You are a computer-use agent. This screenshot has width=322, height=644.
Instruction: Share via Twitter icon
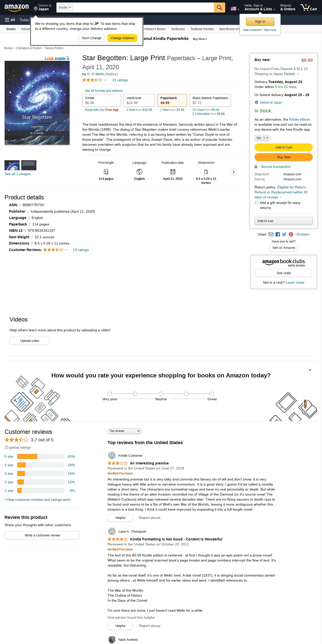click(284, 234)
